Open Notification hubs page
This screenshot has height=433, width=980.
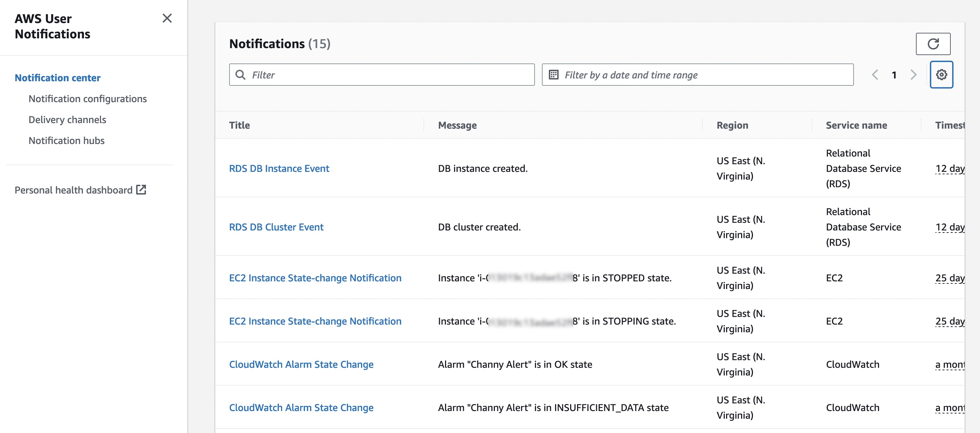pyautogui.click(x=67, y=140)
